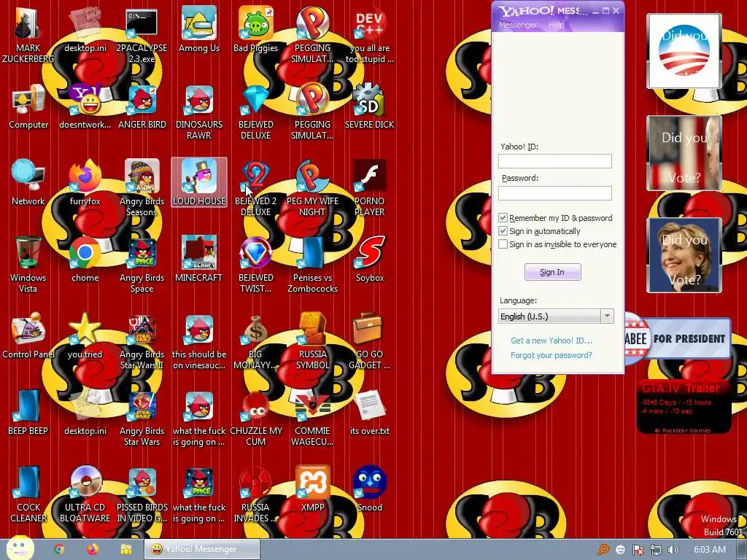Open the Messenger menu
Image resolution: width=747 pixels, height=560 pixels.
[517, 25]
